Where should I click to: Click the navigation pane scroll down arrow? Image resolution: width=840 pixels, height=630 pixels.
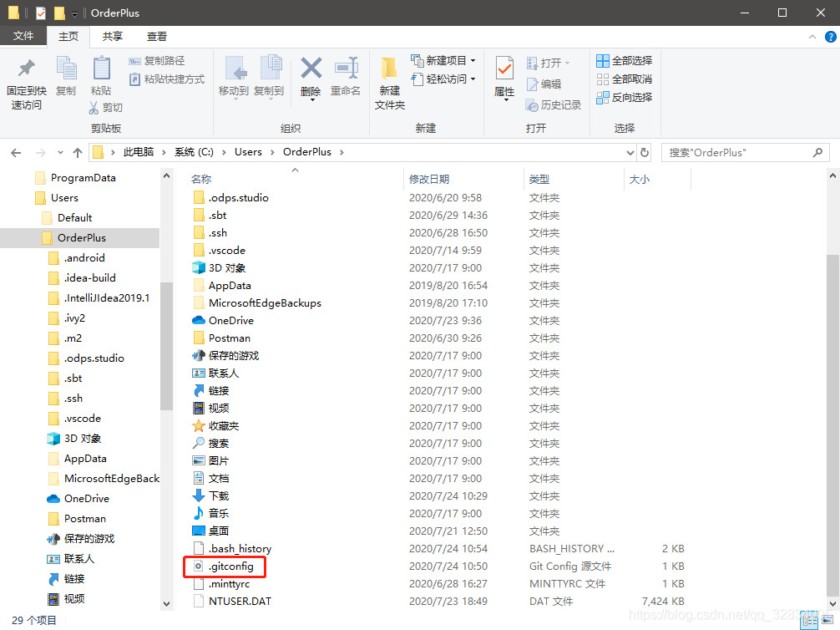[166, 604]
